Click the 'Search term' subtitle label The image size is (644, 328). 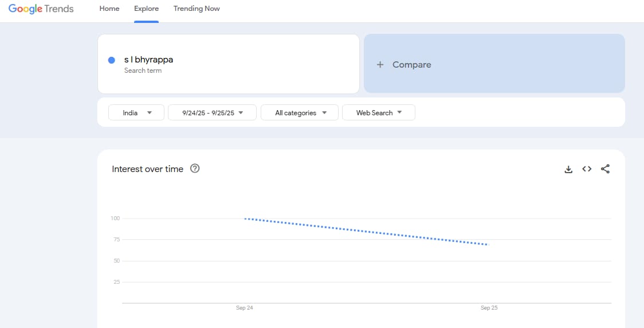click(x=143, y=71)
